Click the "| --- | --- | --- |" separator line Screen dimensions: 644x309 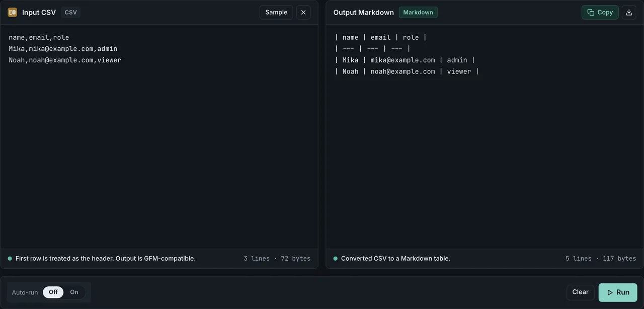(372, 49)
